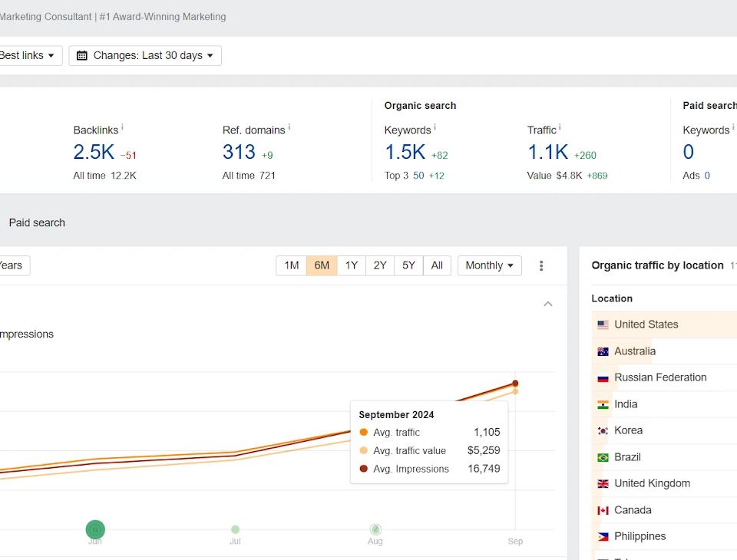Open the 2.5K backlinks value

(94, 152)
